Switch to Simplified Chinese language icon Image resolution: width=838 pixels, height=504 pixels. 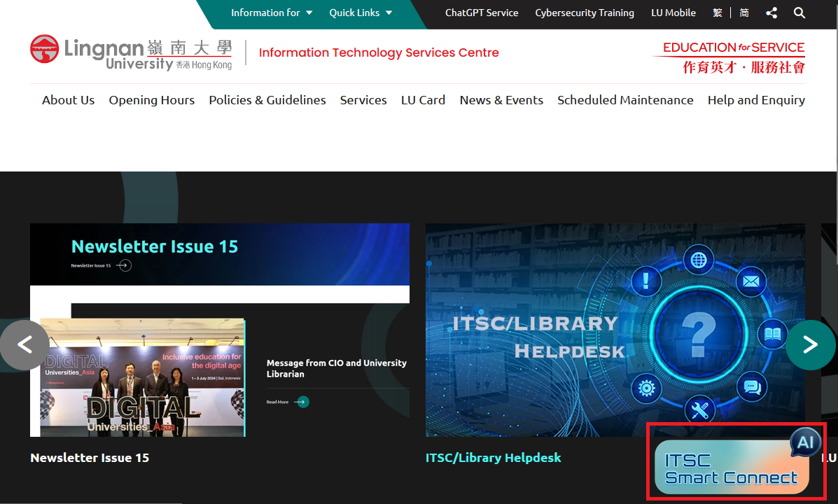pyautogui.click(x=744, y=13)
